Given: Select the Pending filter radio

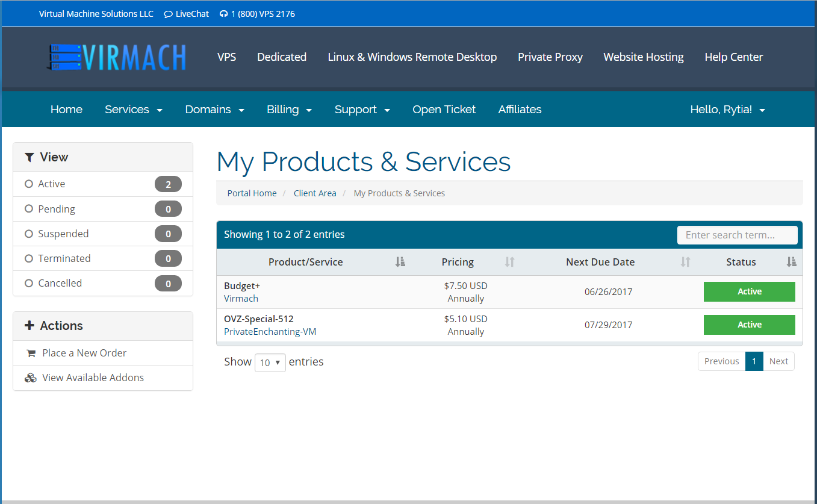Looking at the screenshot, I should 28,209.
